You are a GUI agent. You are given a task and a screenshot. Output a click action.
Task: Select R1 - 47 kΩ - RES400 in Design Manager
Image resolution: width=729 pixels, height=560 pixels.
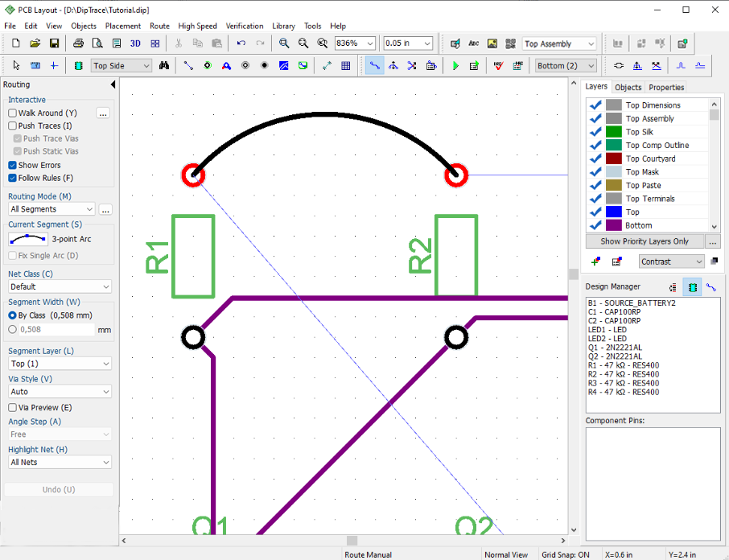(x=624, y=365)
